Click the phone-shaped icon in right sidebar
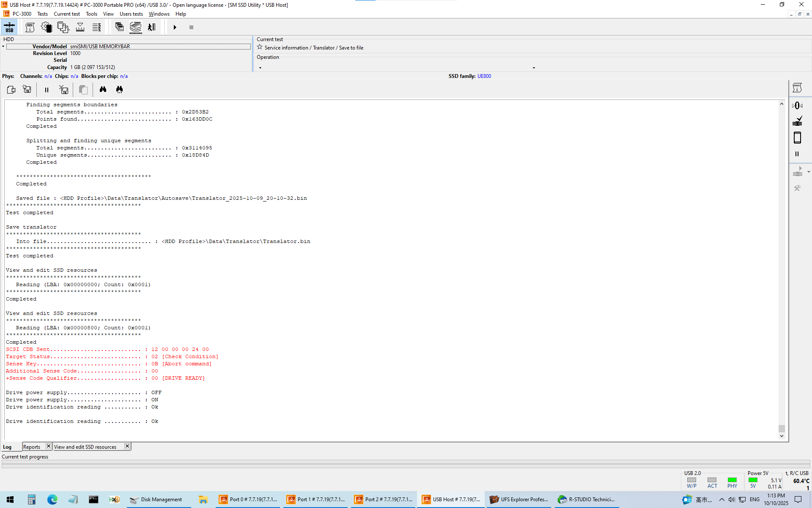Viewport: 812px width, 508px height. tap(797, 138)
